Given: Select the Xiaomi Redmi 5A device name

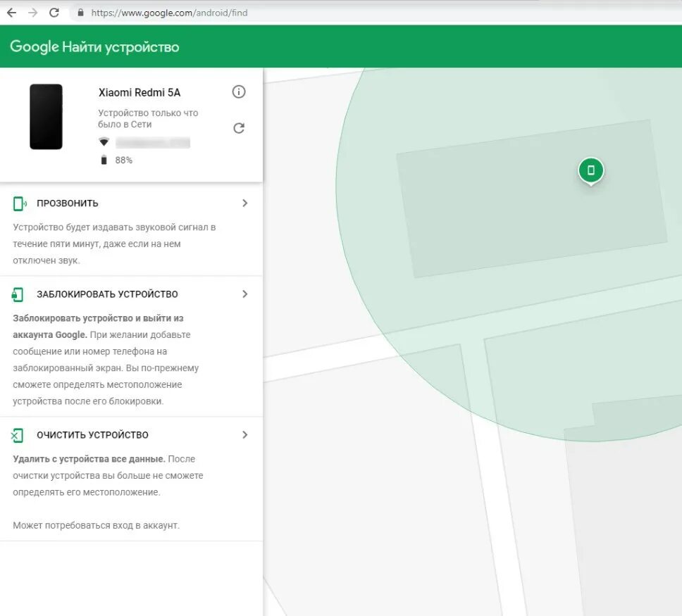Looking at the screenshot, I should point(139,93).
